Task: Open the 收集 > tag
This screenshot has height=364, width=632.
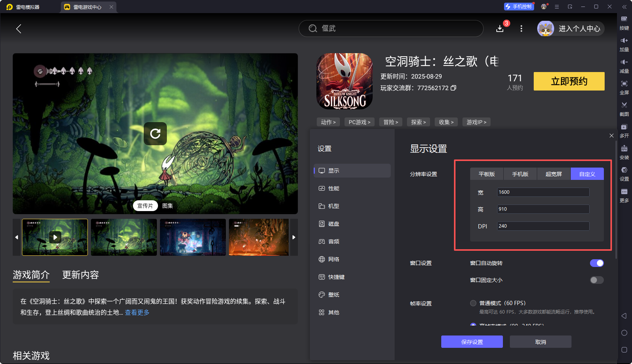Action: (446, 122)
